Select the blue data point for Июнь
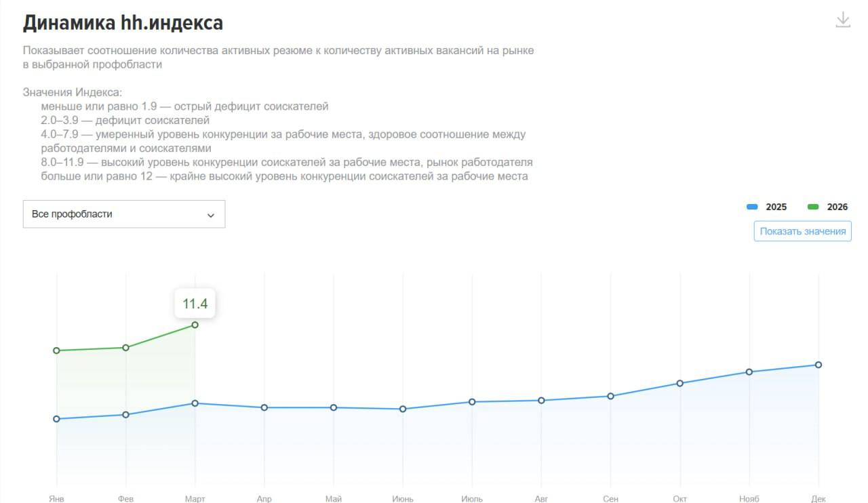 pos(403,409)
